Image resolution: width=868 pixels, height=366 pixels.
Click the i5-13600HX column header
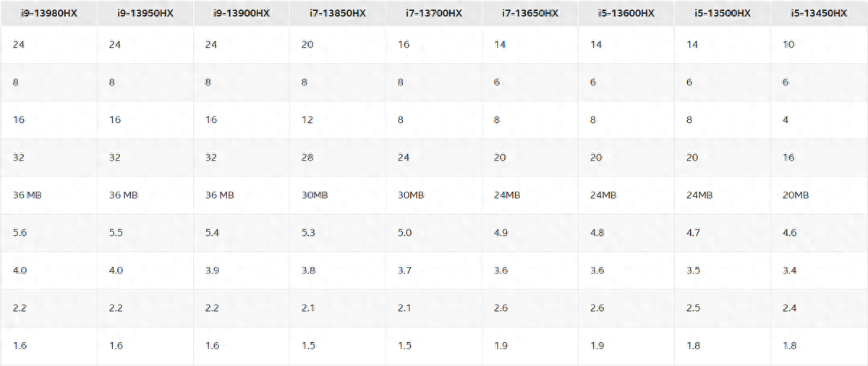[626, 14]
